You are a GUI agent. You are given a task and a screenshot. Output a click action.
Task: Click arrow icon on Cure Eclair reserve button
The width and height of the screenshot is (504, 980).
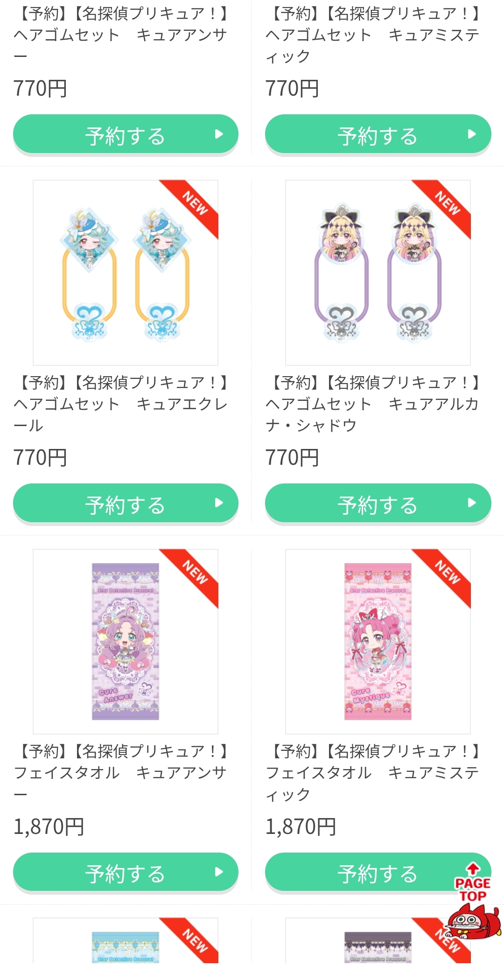pos(219,503)
